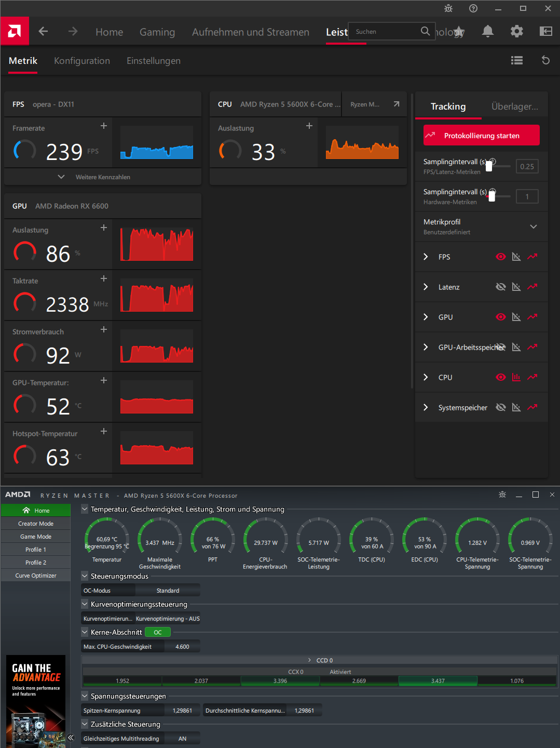560x748 pixels.
Task: Switch to the Einstellungen tab
Action: point(154,61)
